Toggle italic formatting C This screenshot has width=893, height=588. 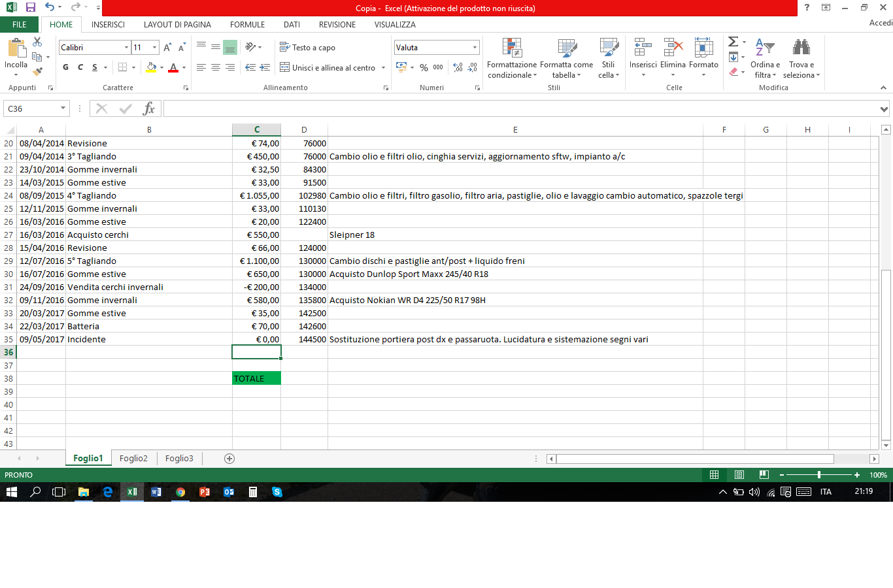(x=80, y=67)
